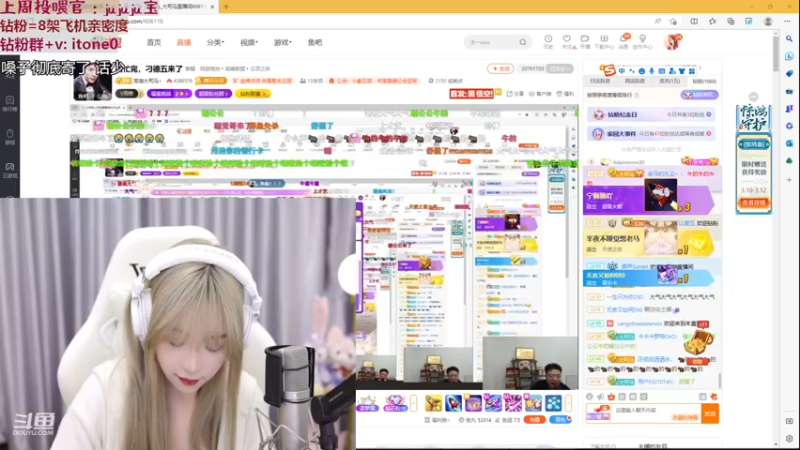Open the user avatar menu

tap(673, 42)
